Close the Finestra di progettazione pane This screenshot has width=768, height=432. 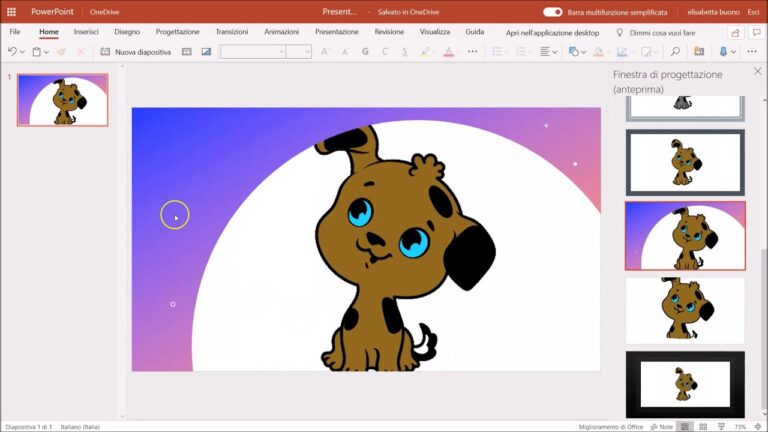pos(757,72)
